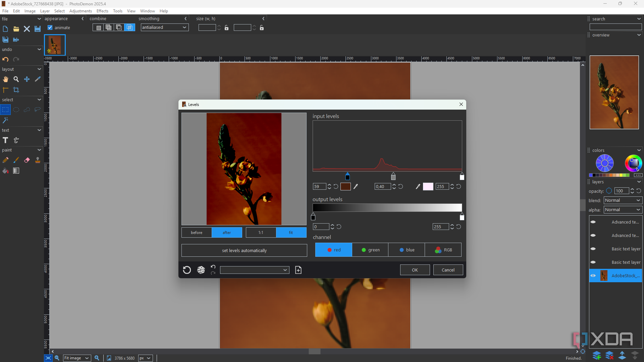
Task: Open the Levels preset dropdown
Action: pos(255,270)
